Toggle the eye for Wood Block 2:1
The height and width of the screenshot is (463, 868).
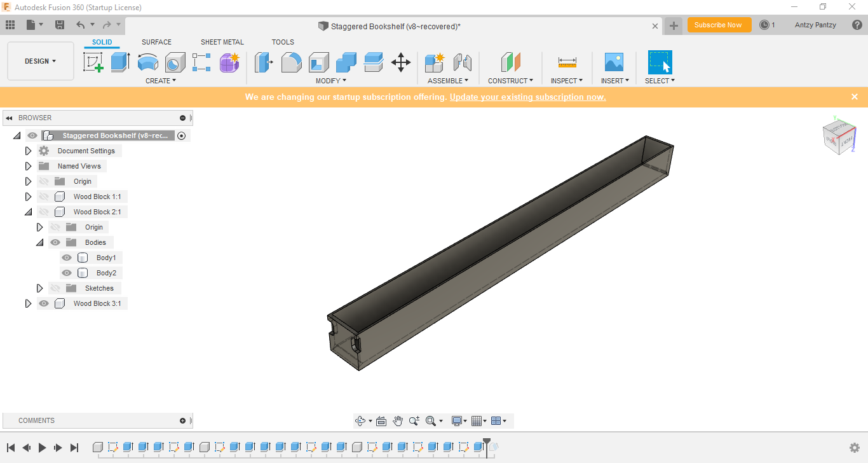click(x=44, y=212)
